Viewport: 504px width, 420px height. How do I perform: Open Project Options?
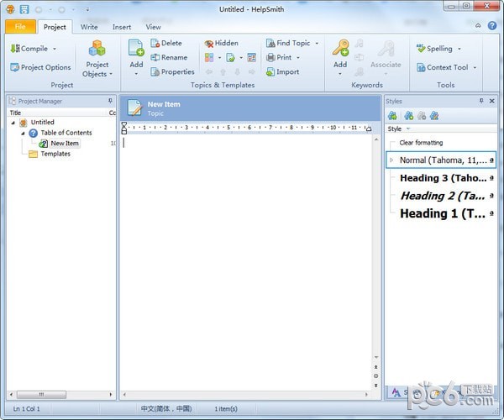(40, 67)
